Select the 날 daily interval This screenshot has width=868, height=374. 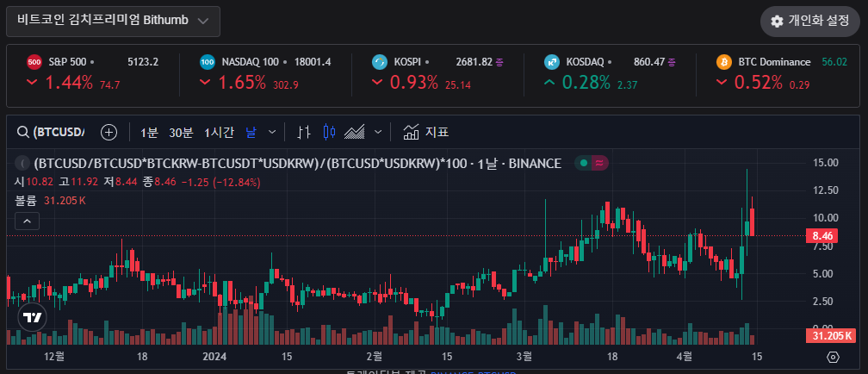[251, 133]
